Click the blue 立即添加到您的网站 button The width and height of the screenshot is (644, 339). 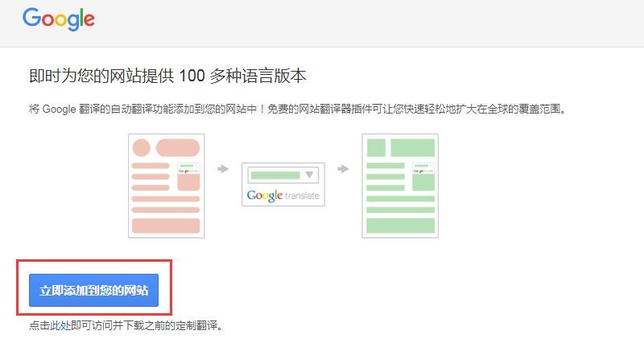tap(93, 290)
